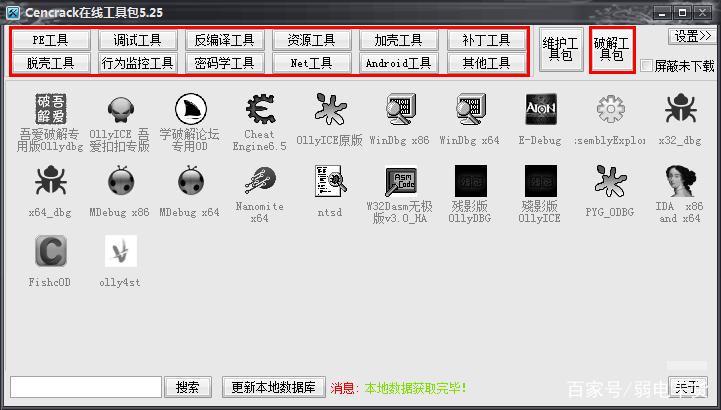Minimize the Cencrack window
This screenshot has width=721, height=410.
coord(662,13)
